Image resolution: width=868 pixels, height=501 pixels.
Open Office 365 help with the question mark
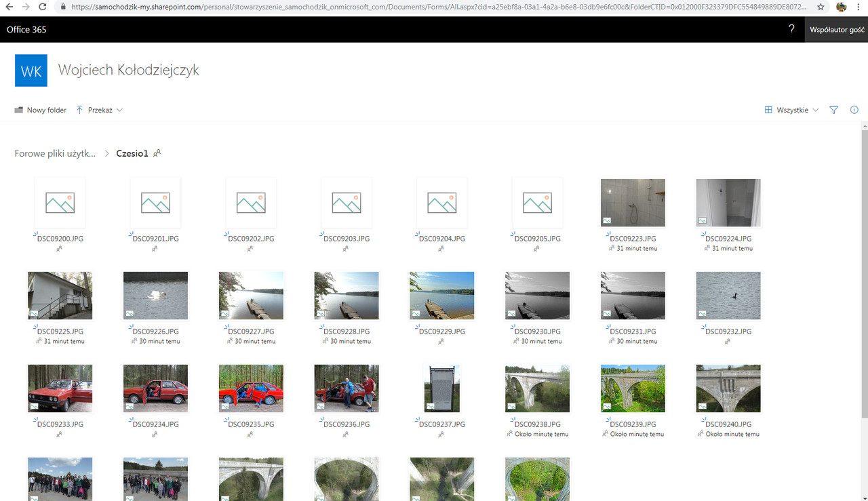[791, 29]
